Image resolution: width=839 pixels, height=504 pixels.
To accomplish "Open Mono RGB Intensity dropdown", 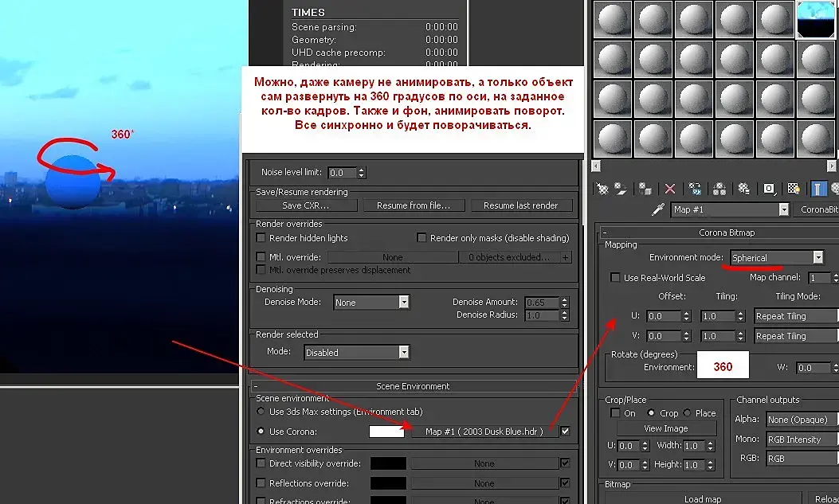I will click(x=802, y=440).
